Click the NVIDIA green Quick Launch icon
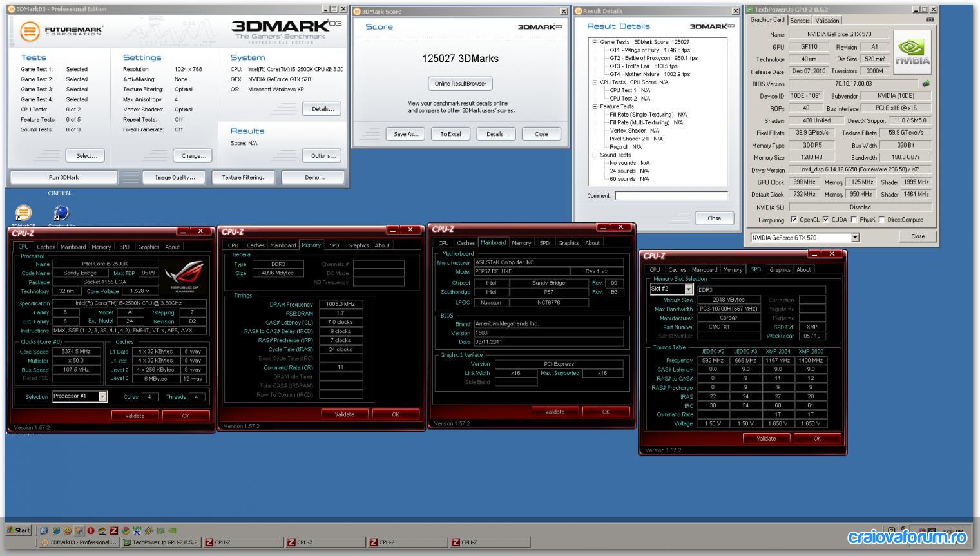Screen dimensions: 980x556 [x=172, y=531]
